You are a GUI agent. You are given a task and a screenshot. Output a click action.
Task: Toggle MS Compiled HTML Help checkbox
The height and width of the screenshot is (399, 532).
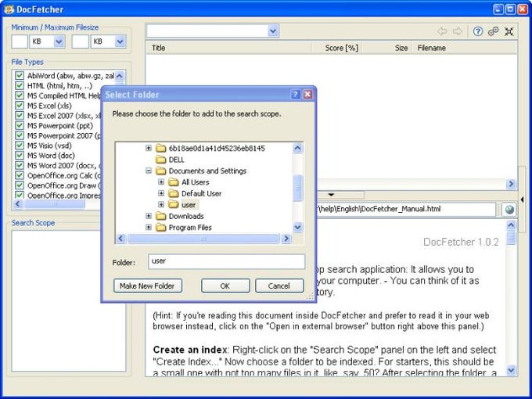tap(20, 95)
